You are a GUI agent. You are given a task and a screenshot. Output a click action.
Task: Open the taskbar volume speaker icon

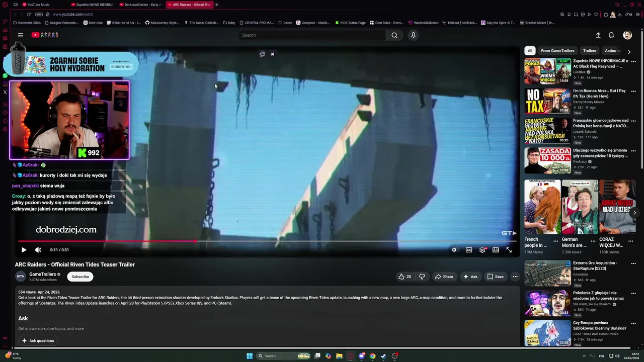(617, 356)
